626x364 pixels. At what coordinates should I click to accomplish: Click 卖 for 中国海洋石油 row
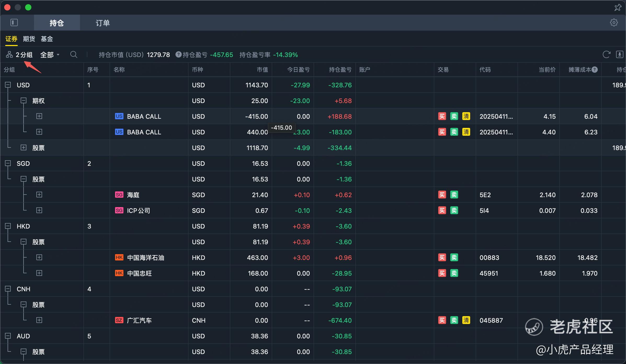click(x=454, y=258)
